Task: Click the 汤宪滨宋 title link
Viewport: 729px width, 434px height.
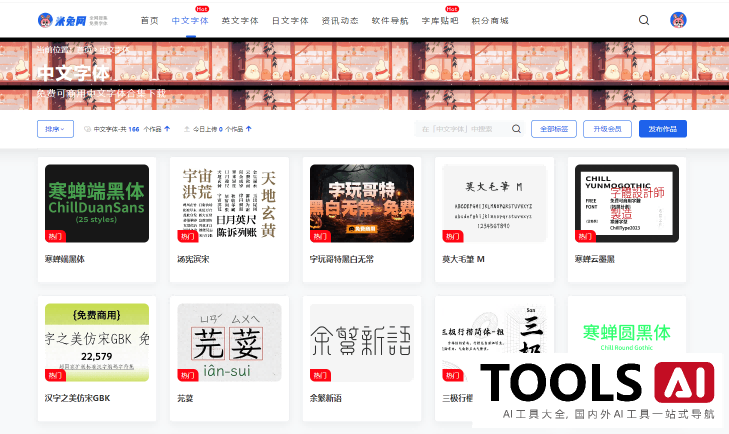Action: (193, 259)
